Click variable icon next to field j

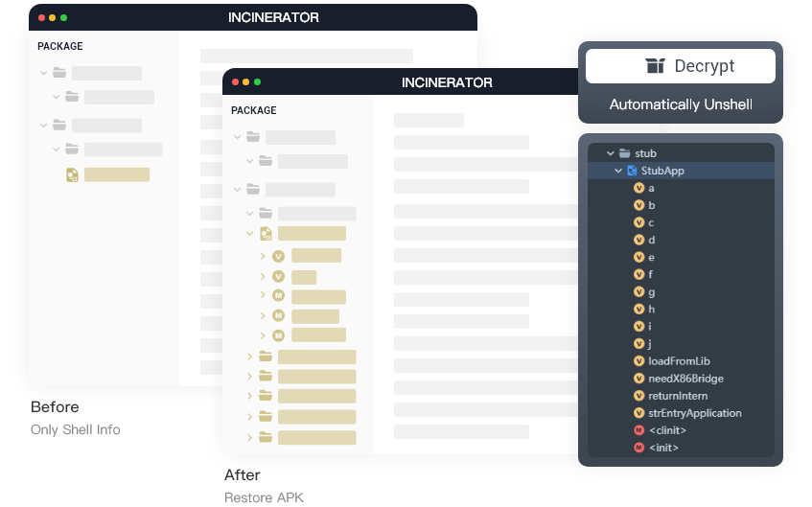tap(639, 343)
